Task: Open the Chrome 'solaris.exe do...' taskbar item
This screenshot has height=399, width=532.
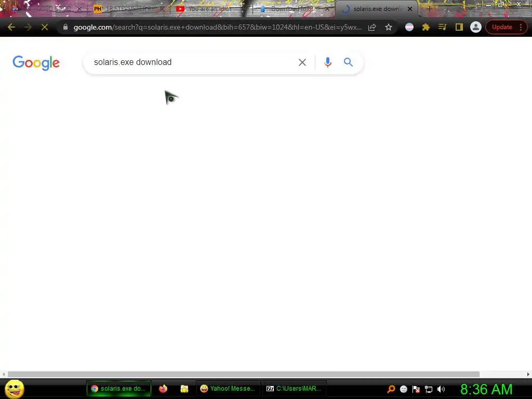Action: (119, 389)
